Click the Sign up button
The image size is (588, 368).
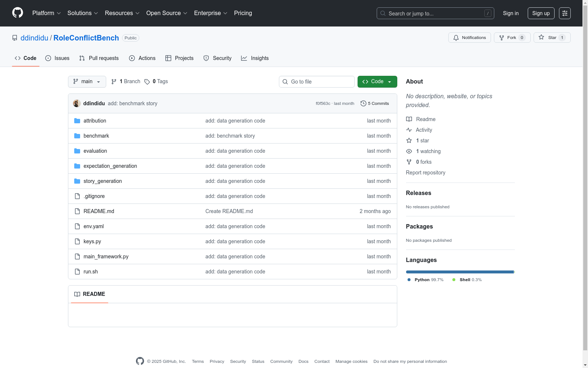[x=541, y=13]
